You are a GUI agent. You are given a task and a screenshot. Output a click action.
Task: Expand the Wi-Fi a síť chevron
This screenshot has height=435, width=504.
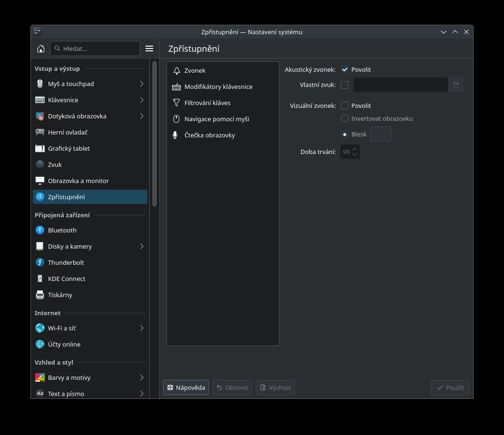(142, 328)
